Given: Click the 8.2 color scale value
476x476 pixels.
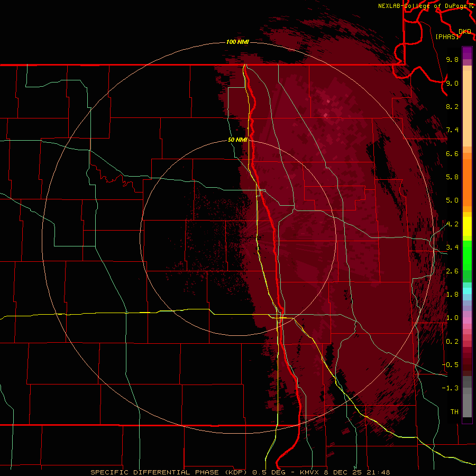Looking at the screenshot, I should coord(452,106).
